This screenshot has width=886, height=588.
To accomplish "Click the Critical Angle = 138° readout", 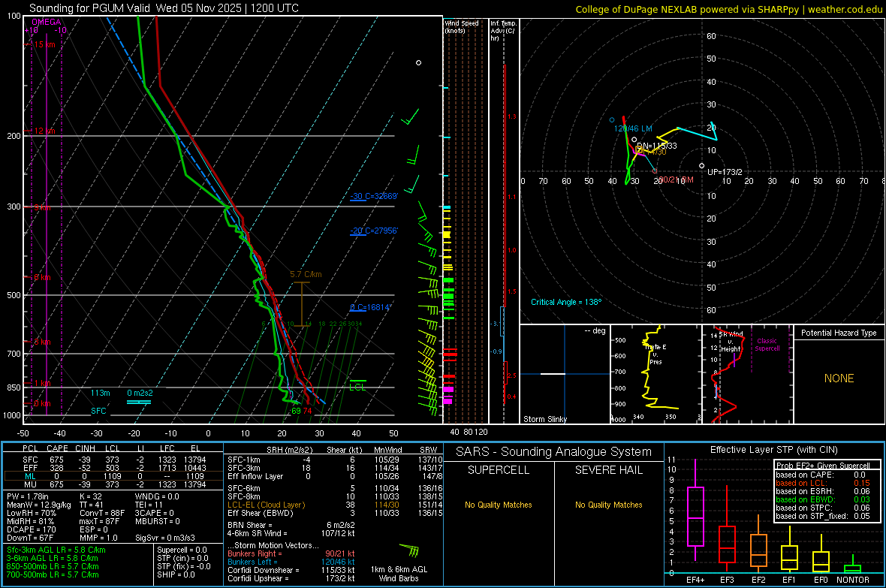I will [566, 302].
